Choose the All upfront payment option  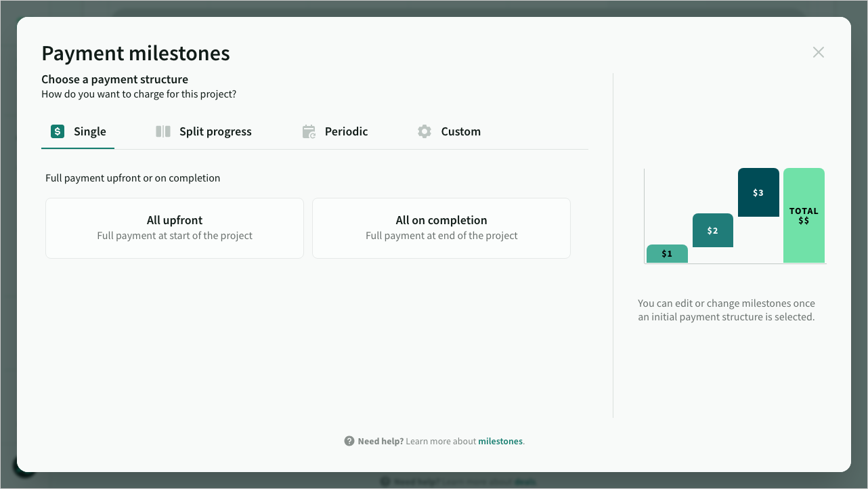(x=174, y=228)
